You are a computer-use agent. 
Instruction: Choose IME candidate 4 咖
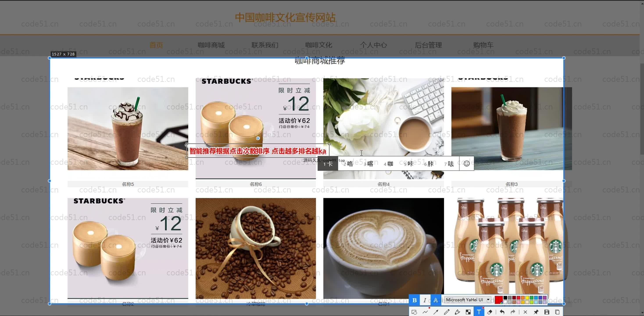point(388,164)
